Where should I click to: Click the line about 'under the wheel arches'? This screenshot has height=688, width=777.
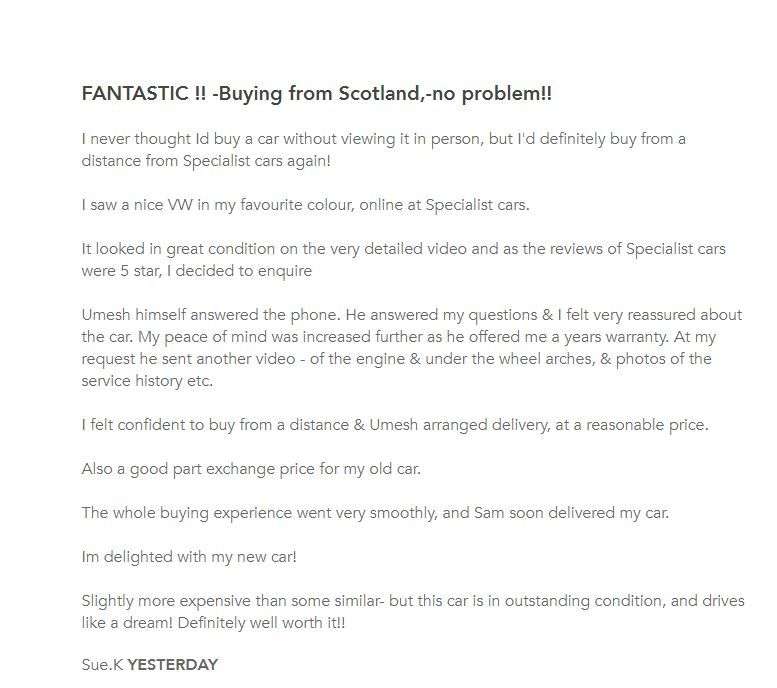pyautogui.click(x=396, y=358)
